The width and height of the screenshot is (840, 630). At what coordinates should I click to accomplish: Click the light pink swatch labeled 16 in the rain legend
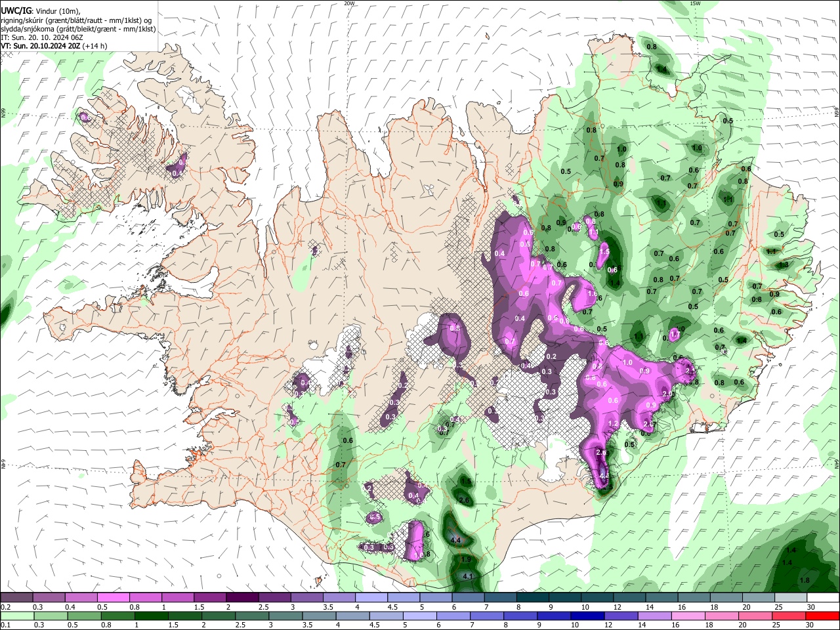tap(689, 616)
